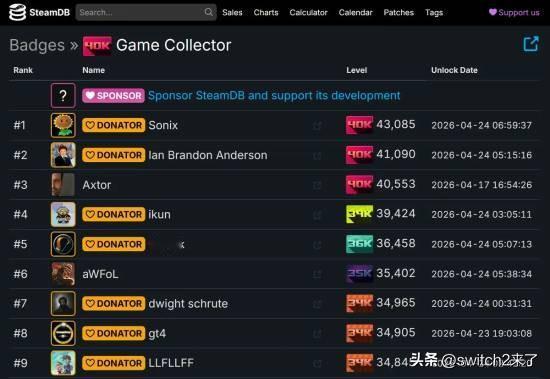Open Axtor's profile link

point(97,185)
